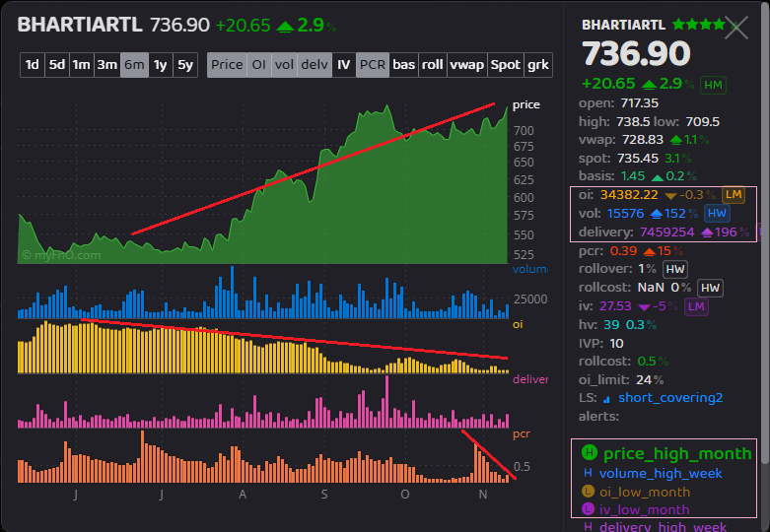Select the oi_low_month alert
770x532 pixels.
(x=645, y=492)
